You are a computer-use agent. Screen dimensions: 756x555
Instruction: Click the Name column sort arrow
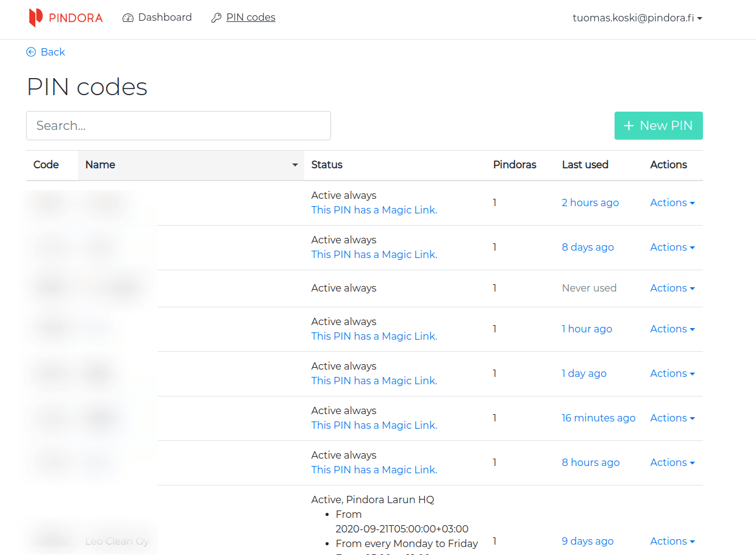[295, 165]
